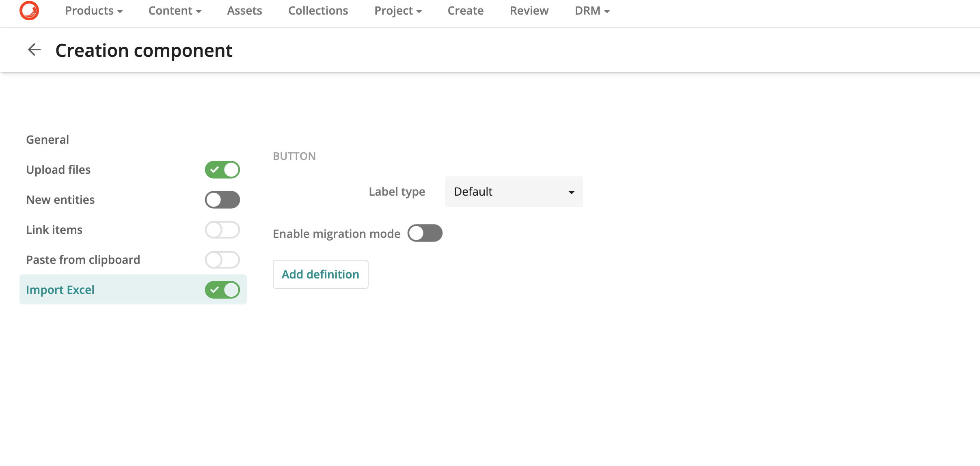Open the Collections page
The image size is (980, 466).
click(318, 11)
